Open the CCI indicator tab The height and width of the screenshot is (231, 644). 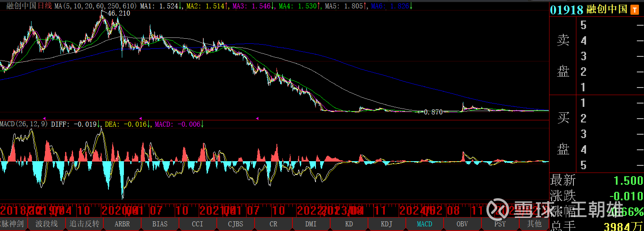tap(198, 224)
